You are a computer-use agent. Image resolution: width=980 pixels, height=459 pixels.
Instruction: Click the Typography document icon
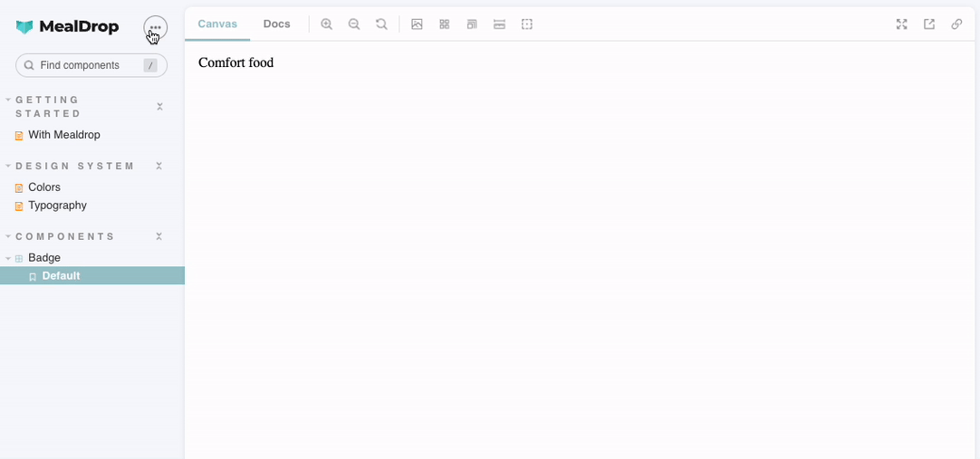tap(19, 206)
